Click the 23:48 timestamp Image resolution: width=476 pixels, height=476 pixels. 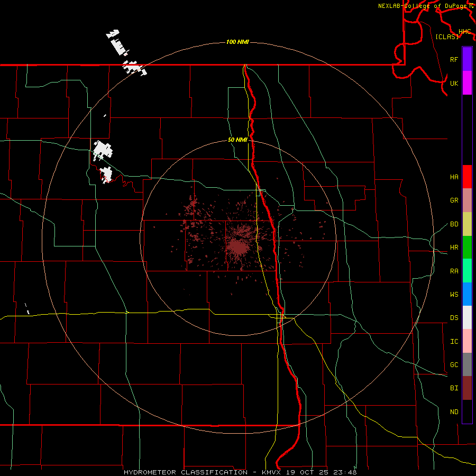click(346, 472)
